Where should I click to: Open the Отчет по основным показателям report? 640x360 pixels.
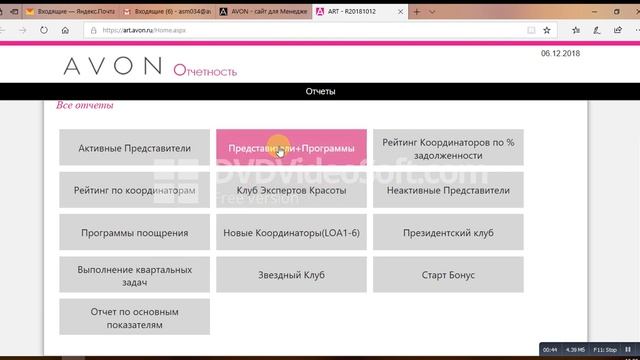[134, 317]
